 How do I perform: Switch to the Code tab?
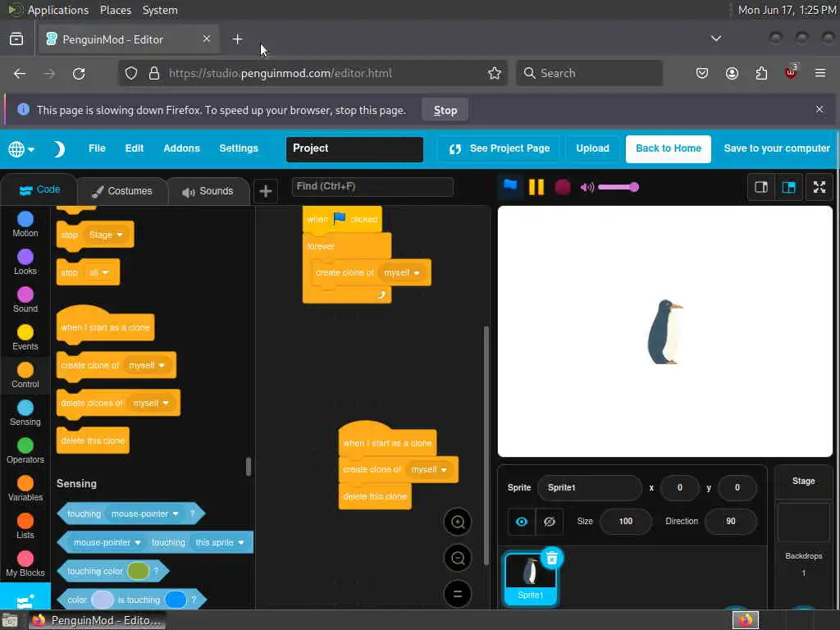click(39, 189)
